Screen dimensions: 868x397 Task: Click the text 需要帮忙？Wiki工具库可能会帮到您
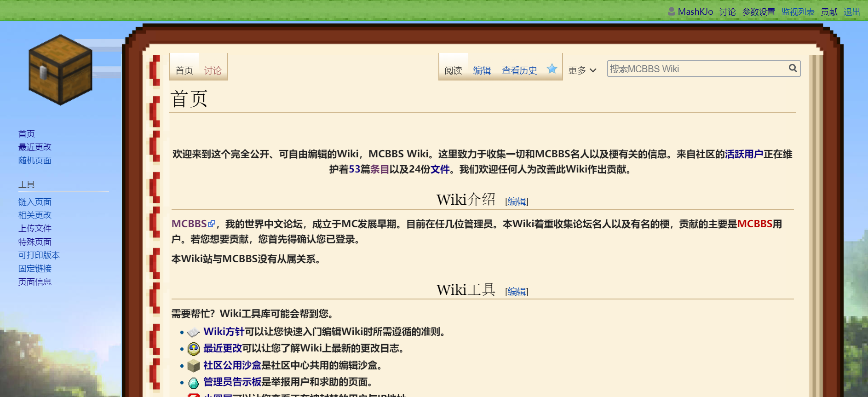[x=253, y=314]
